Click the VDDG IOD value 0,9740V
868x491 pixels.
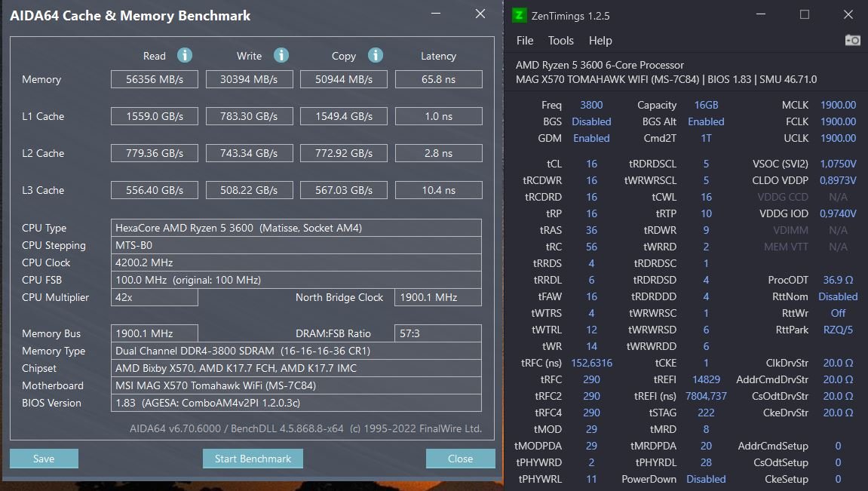(x=838, y=213)
